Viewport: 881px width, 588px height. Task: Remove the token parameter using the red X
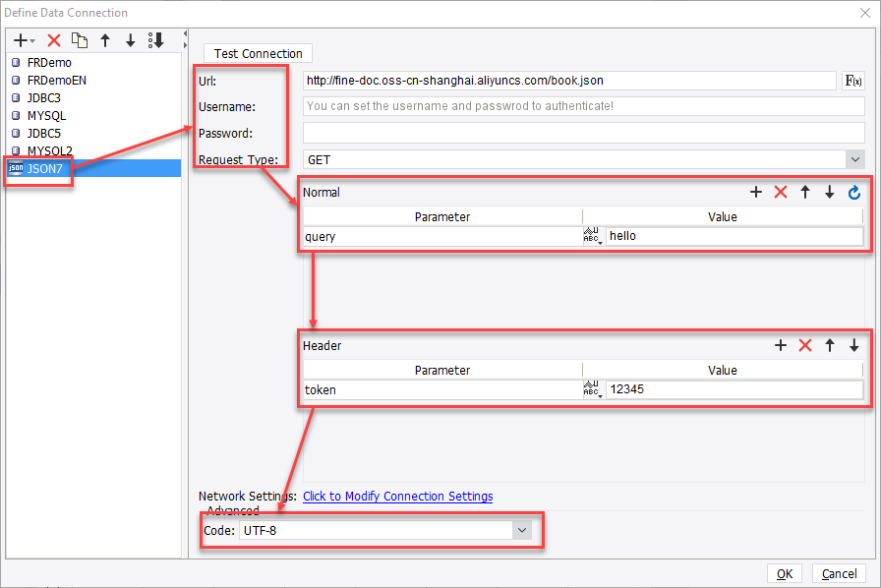pos(806,345)
